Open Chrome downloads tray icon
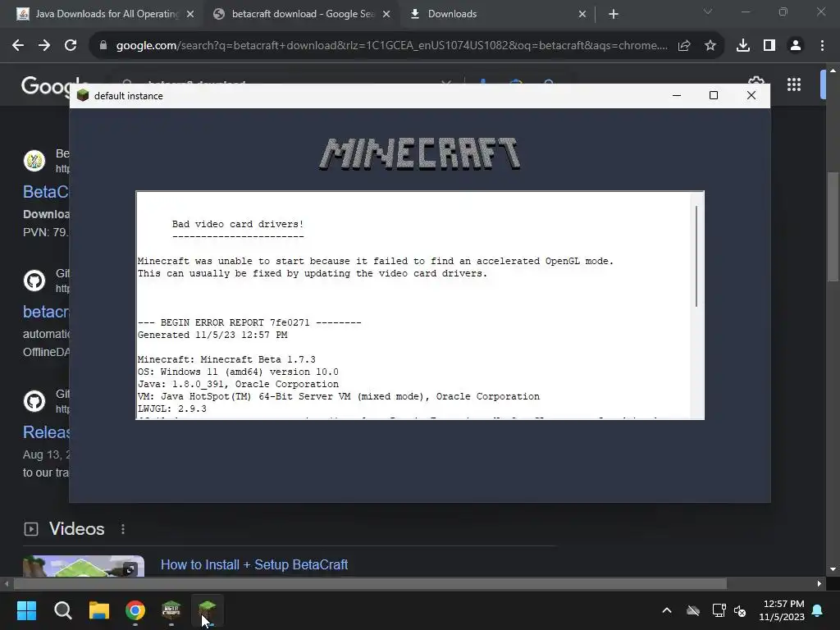The width and height of the screenshot is (840, 630). tap(743, 46)
